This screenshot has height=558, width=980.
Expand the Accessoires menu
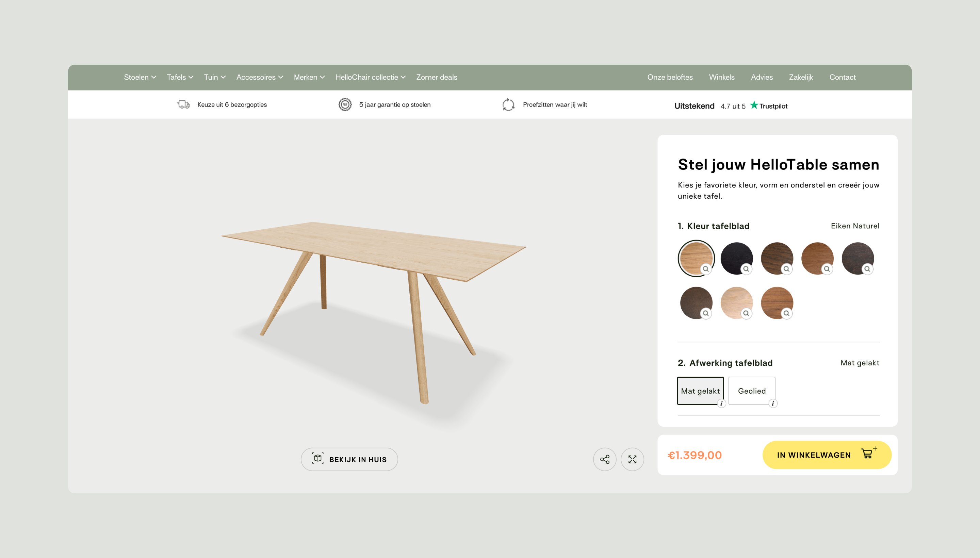(260, 77)
